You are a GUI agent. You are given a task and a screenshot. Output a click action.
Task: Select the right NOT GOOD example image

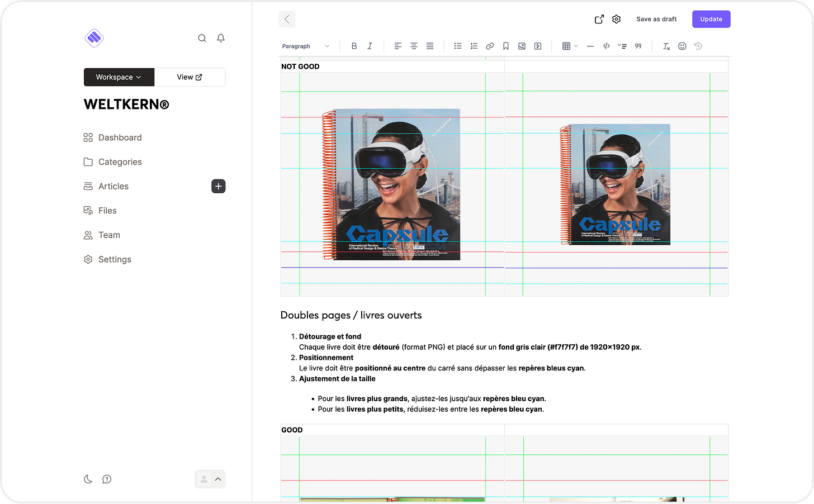tap(617, 184)
